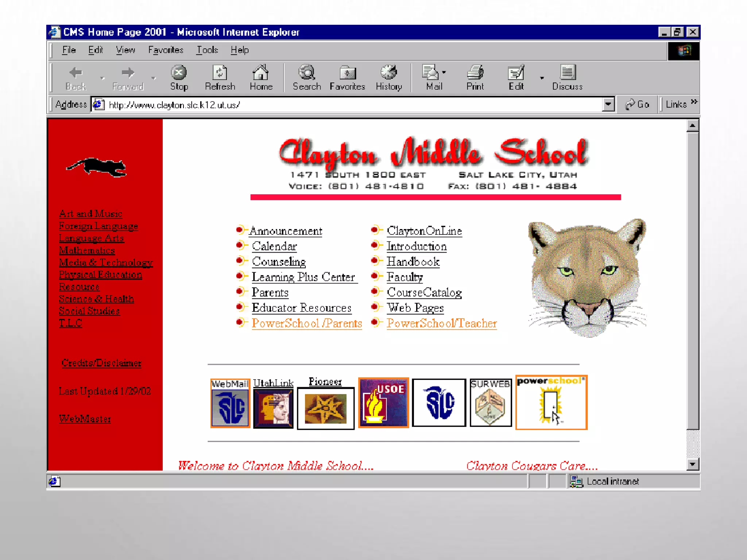Screen dimensions: 747x560
Task: Open the Mail button dropdown arrow
Action: tap(444, 72)
